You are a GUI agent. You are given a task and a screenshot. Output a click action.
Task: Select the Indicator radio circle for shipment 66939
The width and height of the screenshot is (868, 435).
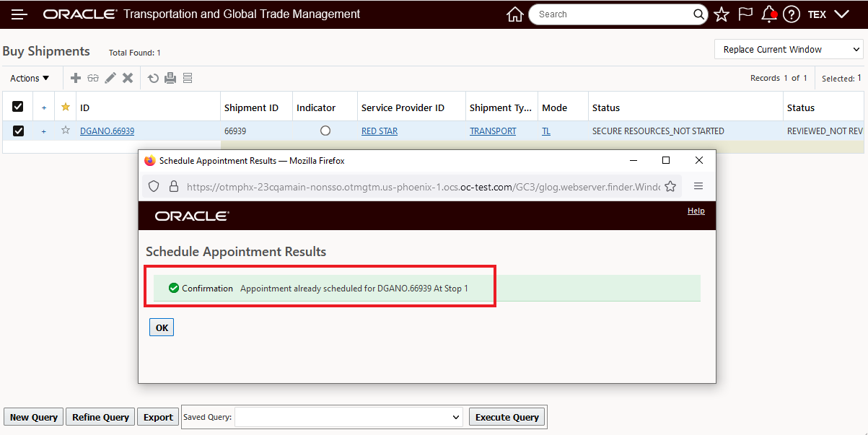[325, 131]
